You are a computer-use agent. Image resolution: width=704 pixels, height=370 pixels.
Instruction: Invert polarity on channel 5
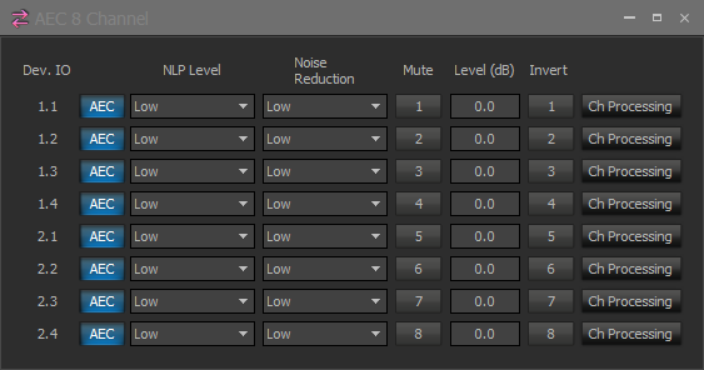click(551, 236)
